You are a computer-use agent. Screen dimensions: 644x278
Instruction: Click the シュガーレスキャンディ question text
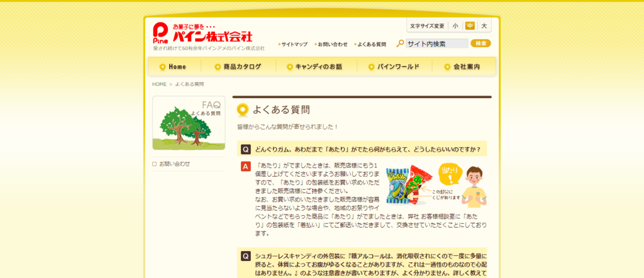[x=371, y=264]
